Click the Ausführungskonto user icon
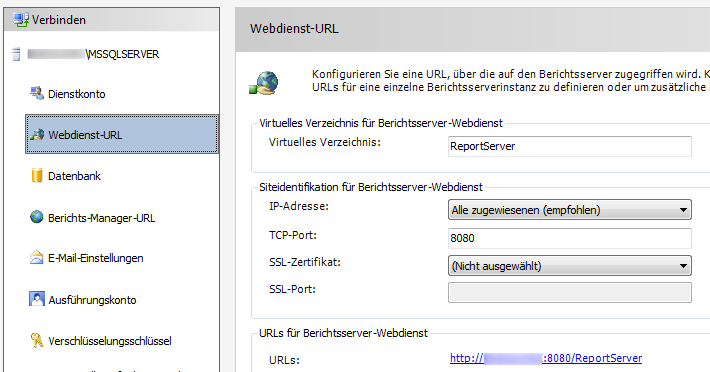This screenshot has width=710, height=372. click(37, 299)
